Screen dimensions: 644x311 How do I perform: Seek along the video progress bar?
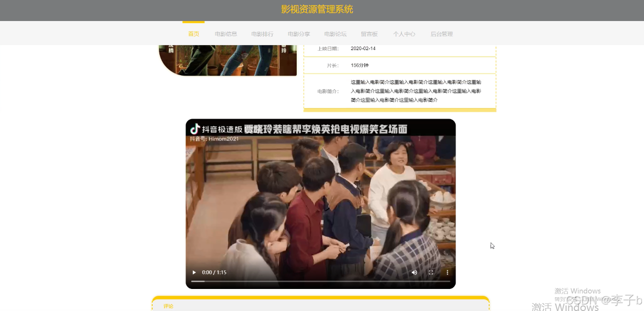point(321,281)
